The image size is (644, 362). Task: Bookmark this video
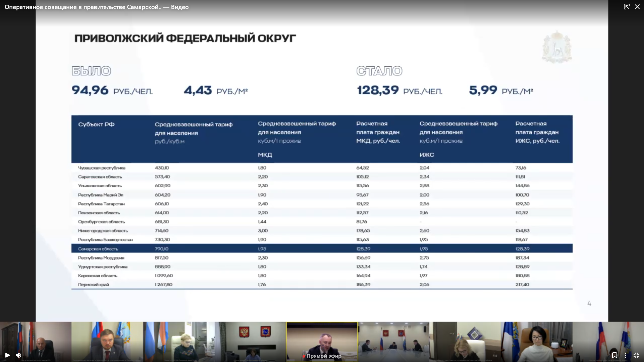[614, 355]
